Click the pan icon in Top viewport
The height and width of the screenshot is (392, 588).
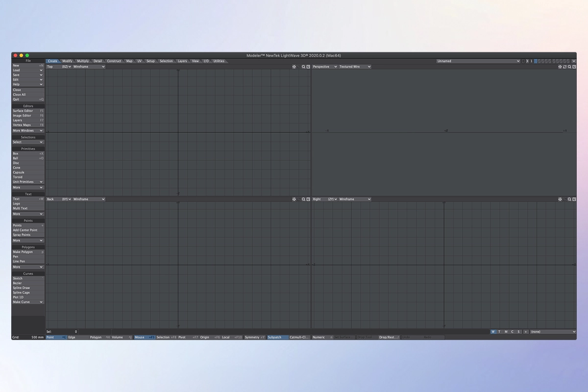pos(294,67)
